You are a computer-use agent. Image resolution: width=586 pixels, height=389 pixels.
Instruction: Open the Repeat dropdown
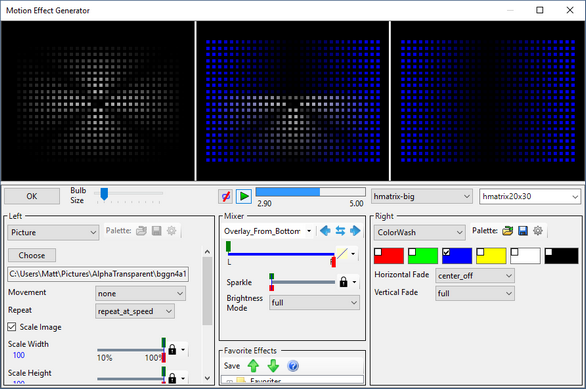(x=135, y=311)
